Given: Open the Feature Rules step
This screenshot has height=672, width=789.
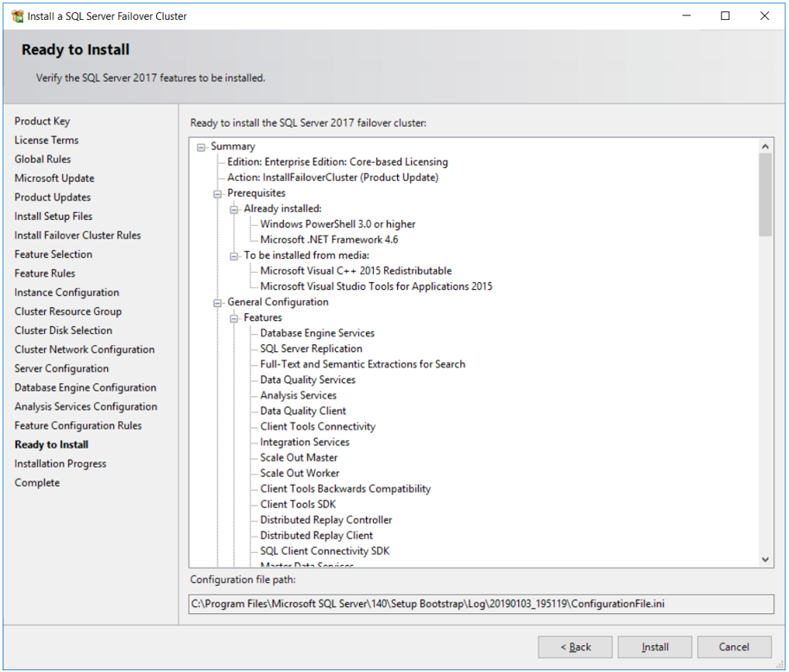Looking at the screenshot, I should tap(45, 273).
